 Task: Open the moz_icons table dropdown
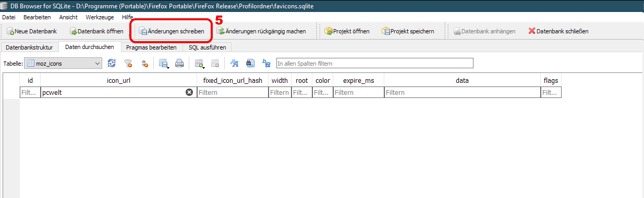pos(64,64)
